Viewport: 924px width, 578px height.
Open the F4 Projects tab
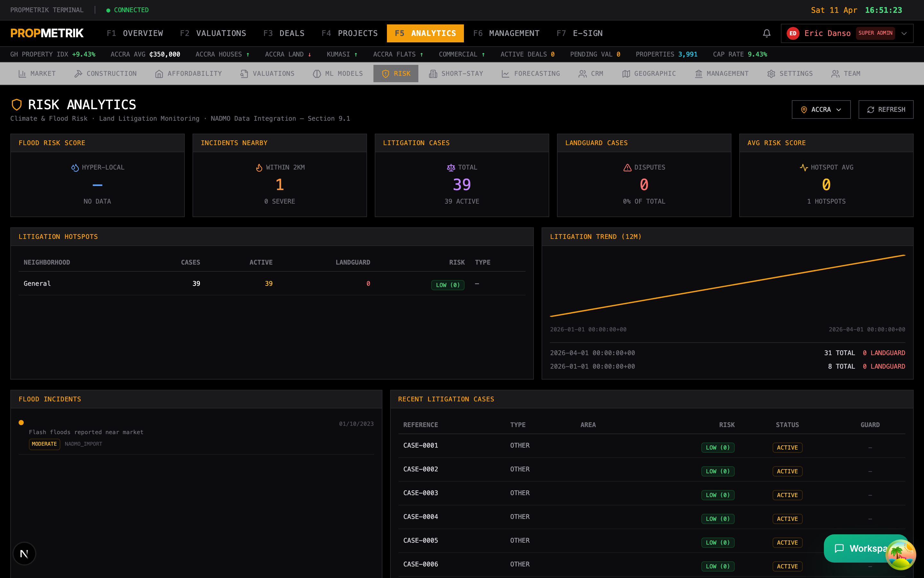(x=349, y=33)
